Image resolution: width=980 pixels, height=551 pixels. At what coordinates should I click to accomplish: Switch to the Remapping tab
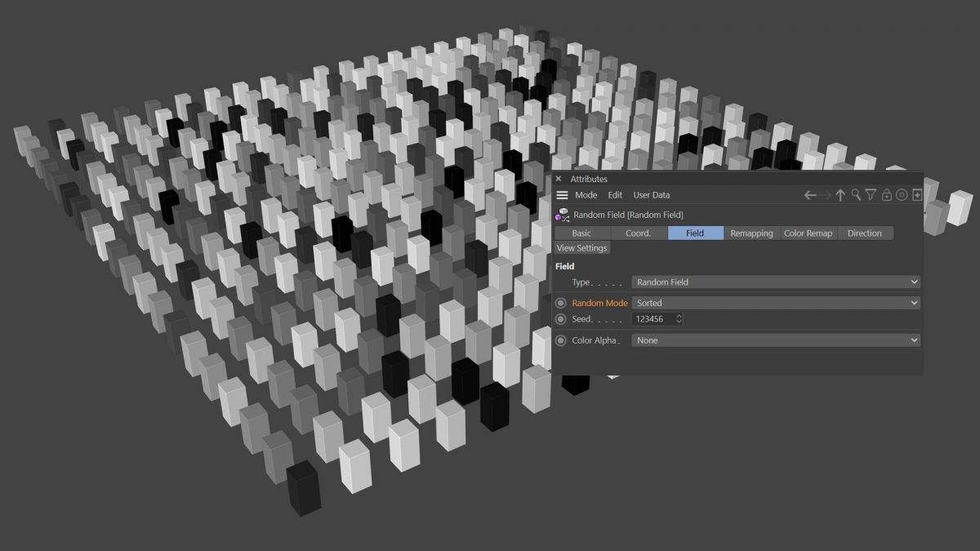[x=751, y=233]
